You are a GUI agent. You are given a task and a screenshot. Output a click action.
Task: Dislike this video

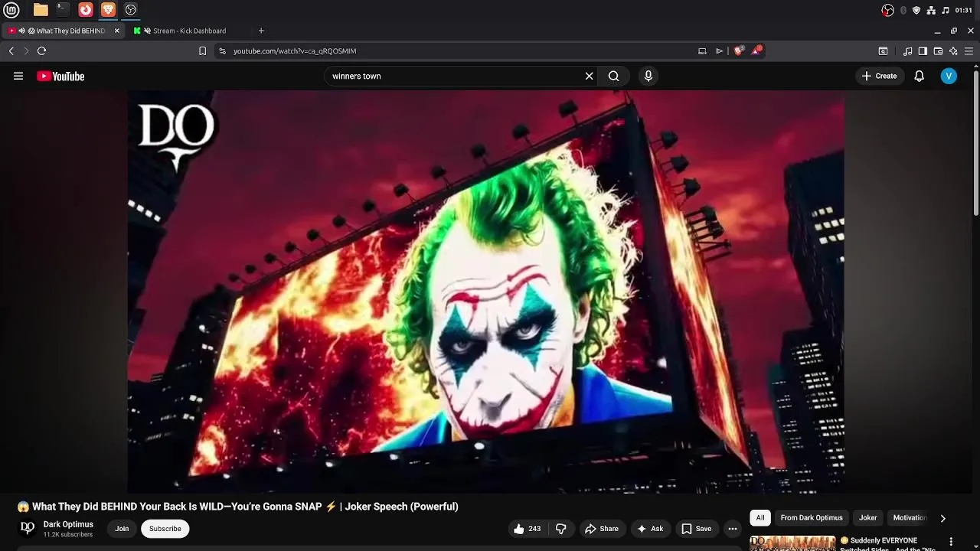[x=561, y=529]
